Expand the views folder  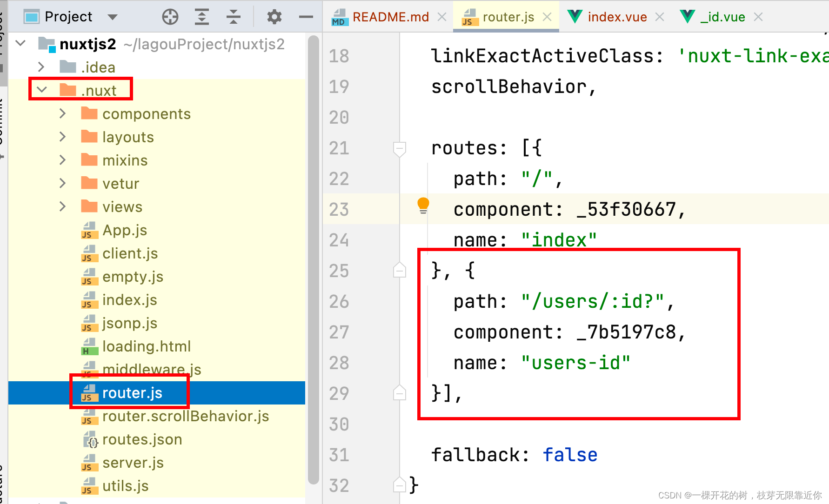[63, 206]
